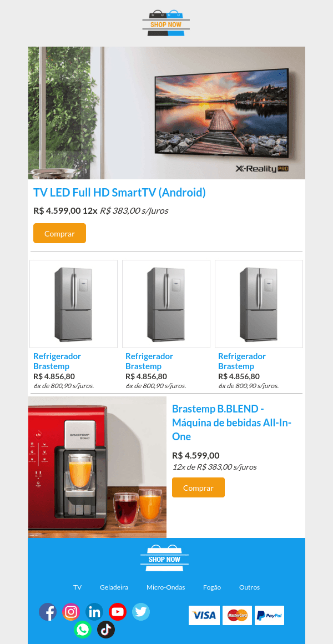
Task: Open the YouTube social icon
Action: tap(118, 612)
